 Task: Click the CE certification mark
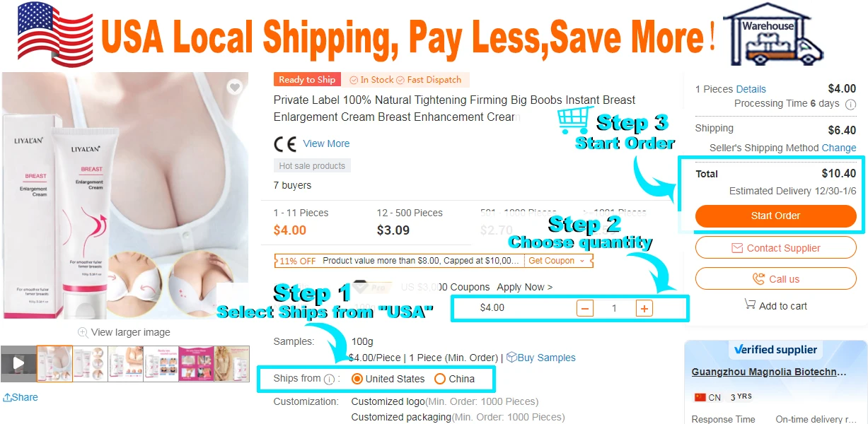[x=285, y=144]
